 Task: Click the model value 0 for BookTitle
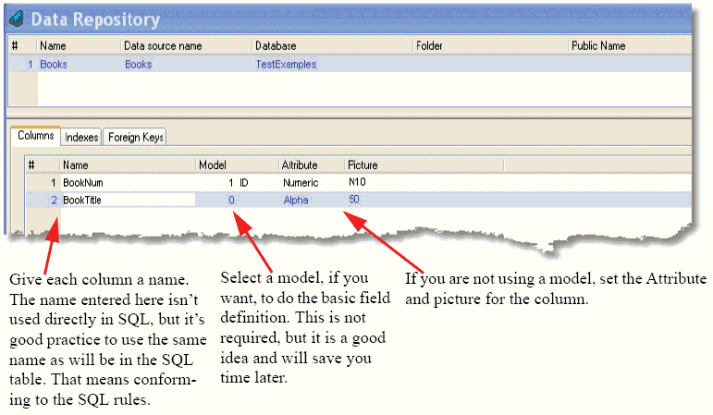point(231,200)
